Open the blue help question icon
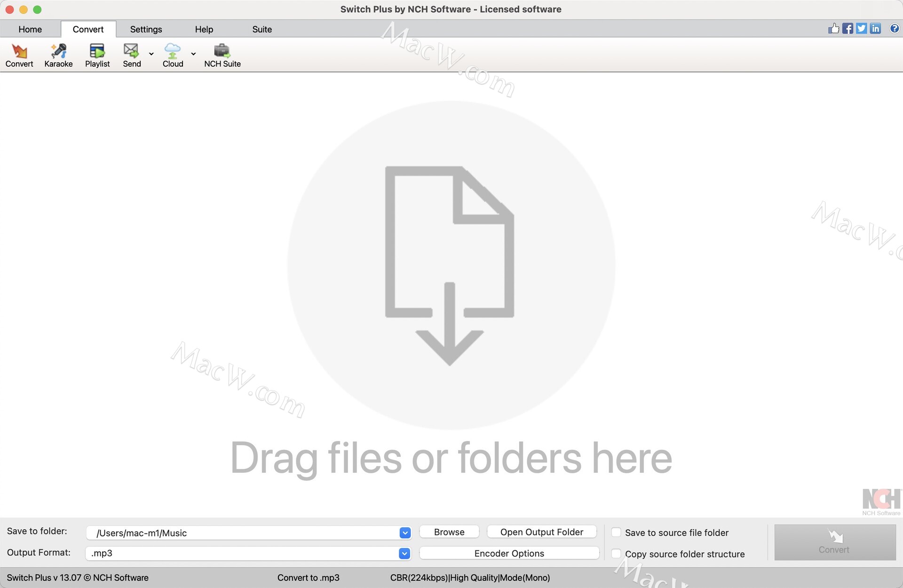 click(x=894, y=29)
